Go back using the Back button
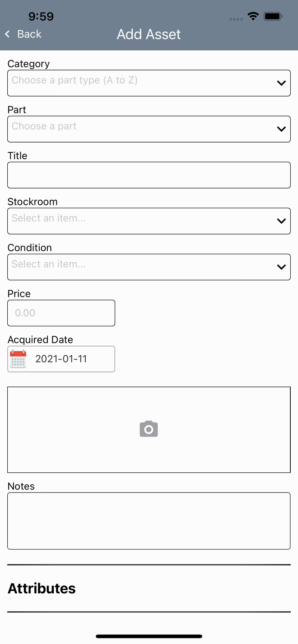The image size is (298, 644). (x=24, y=34)
